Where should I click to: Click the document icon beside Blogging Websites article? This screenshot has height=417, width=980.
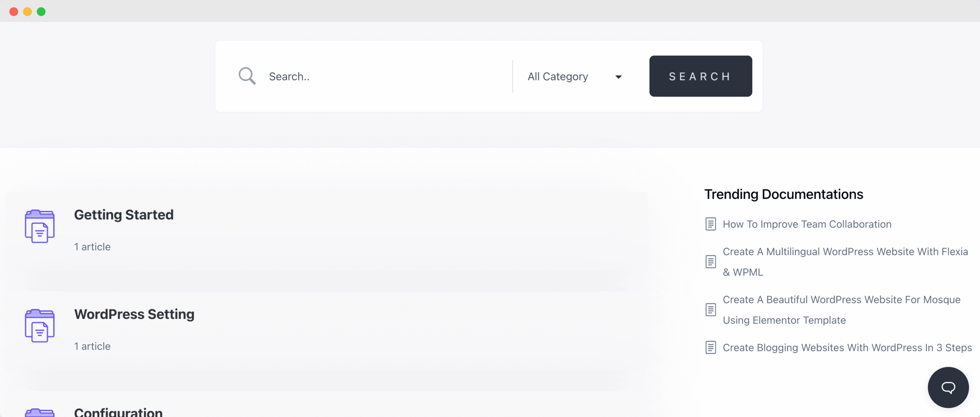pos(710,347)
